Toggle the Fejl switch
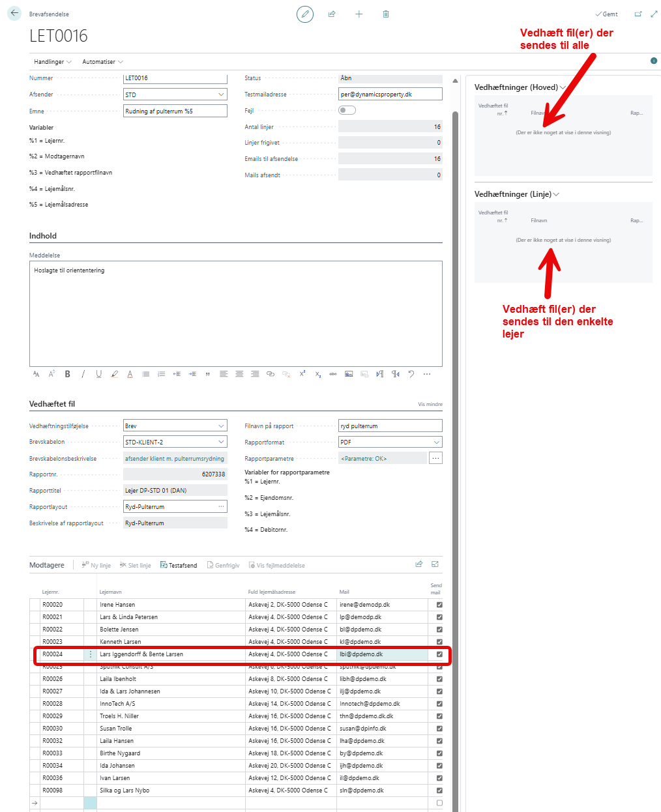The width and height of the screenshot is (661, 812). click(347, 110)
